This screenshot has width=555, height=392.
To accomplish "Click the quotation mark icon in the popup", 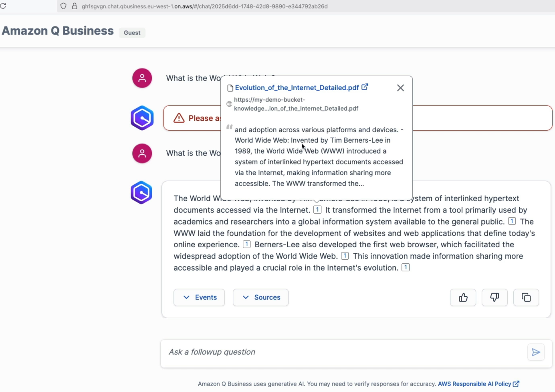I will coord(229,127).
